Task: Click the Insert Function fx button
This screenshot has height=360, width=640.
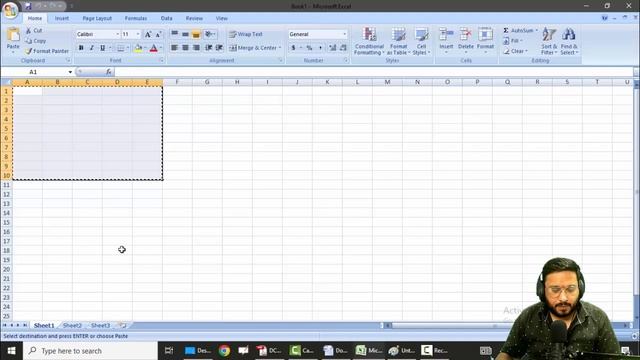Action: coord(109,72)
